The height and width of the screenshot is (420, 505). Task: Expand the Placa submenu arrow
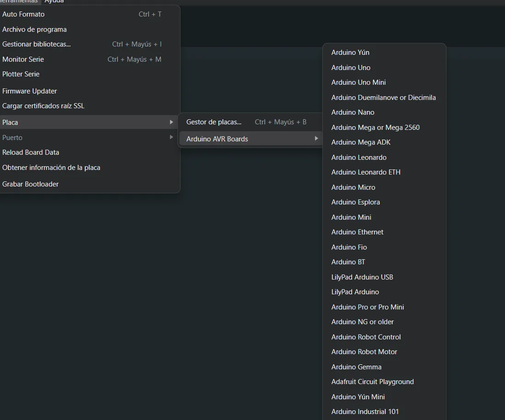click(171, 122)
